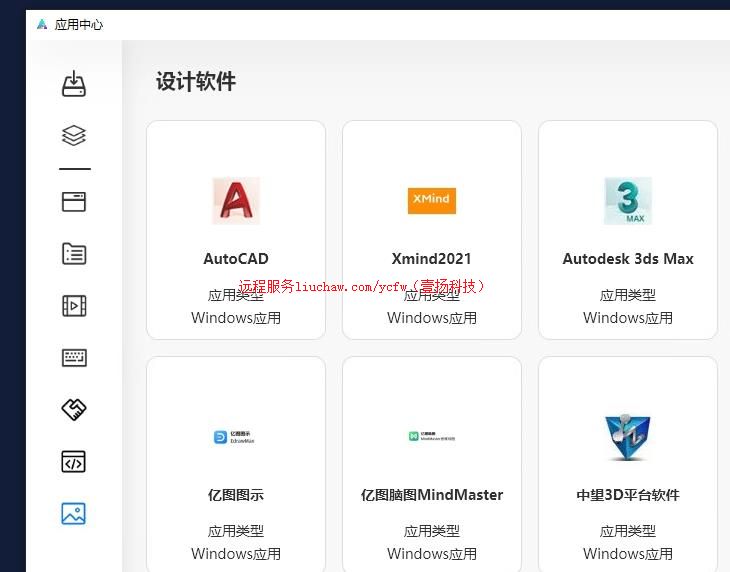Click Windows应用 under Autodesk 3ds Max
Viewport: 730px width, 572px height.
[x=628, y=318]
